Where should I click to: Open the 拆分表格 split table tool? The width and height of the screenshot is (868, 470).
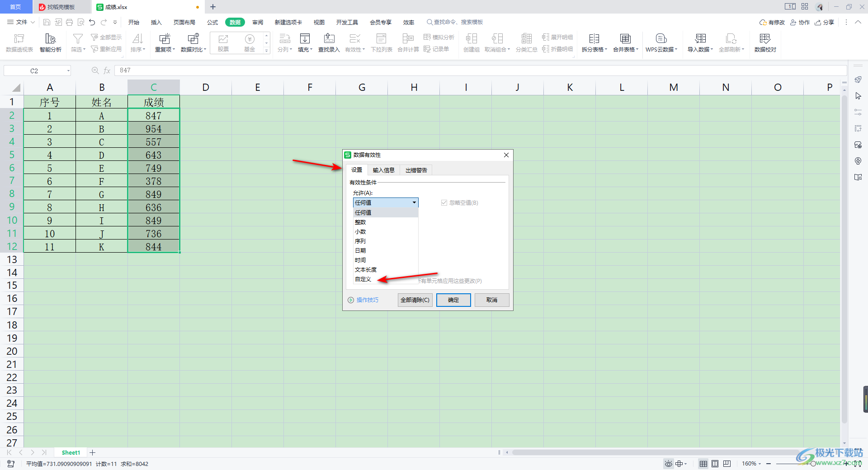click(594, 43)
